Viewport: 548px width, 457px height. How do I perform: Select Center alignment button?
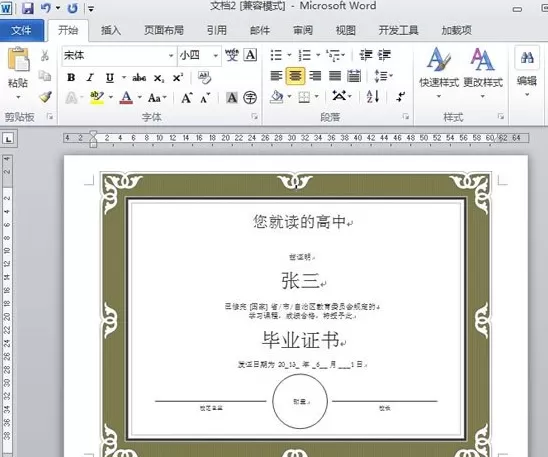tap(295, 76)
